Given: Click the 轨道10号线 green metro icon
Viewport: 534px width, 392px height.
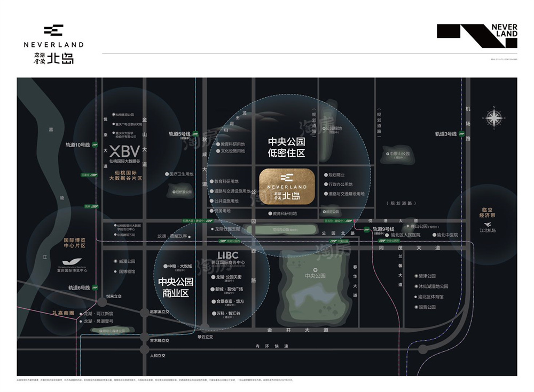Looking at the screenshot, I should coord(95,145).
